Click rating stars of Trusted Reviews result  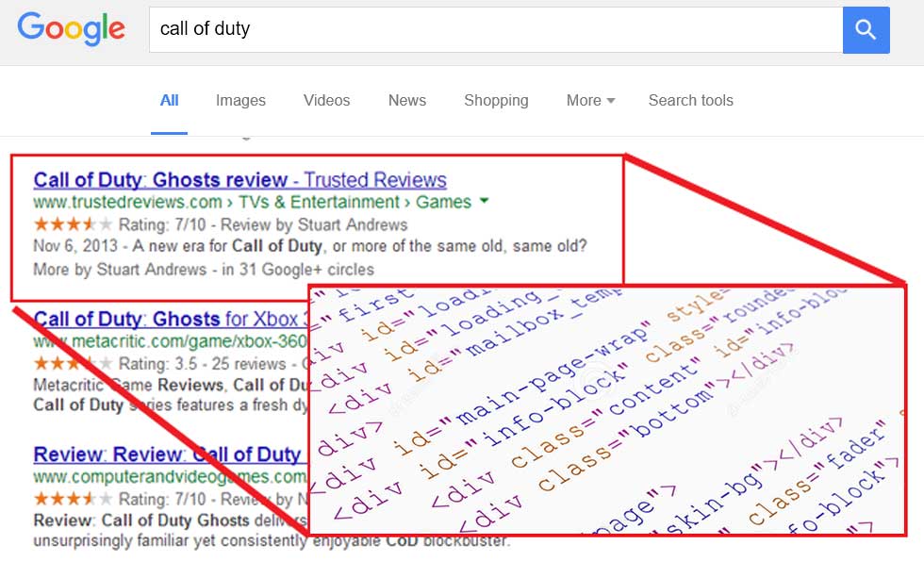click(73, 224)
